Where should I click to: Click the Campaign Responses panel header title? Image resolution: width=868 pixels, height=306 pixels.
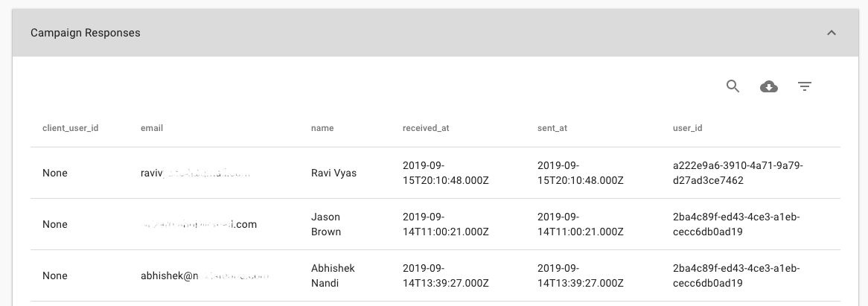point(86,33)
